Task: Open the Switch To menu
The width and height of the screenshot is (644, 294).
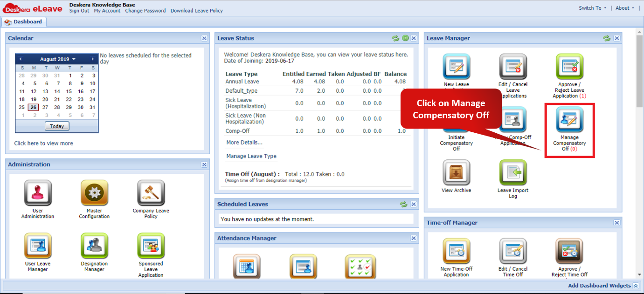Action: tap(590, 8)
